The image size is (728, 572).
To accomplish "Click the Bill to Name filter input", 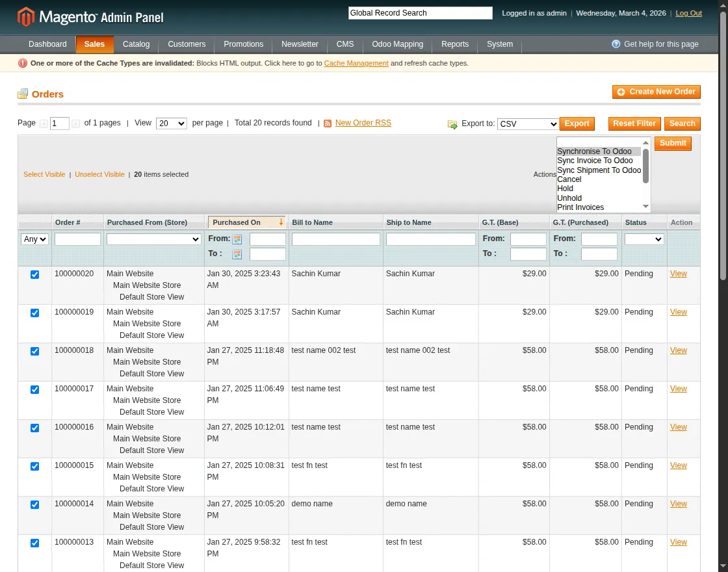I will [335, 239].
